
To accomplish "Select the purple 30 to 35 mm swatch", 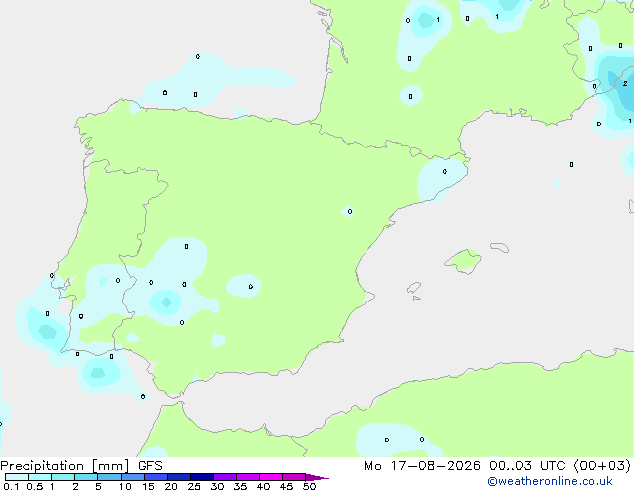I will click(225, 477).
